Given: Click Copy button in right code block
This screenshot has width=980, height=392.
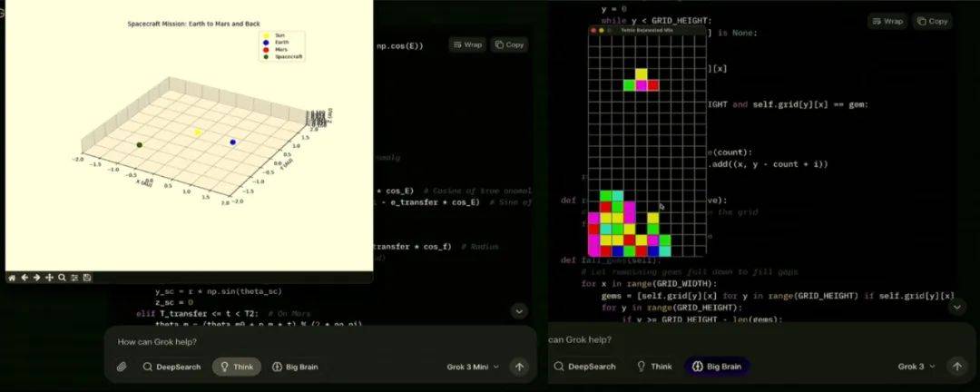Looking at the screenshot, I should [932, 21].
